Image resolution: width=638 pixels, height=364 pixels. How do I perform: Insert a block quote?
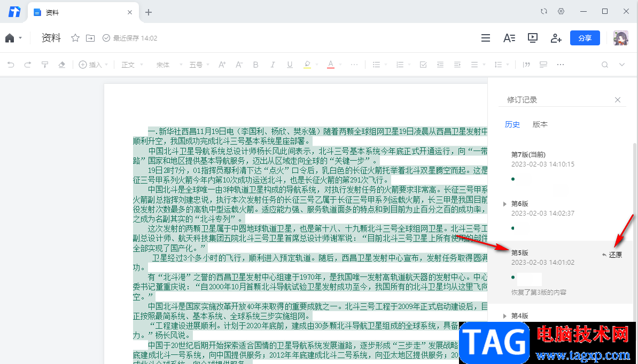point(526,65)
